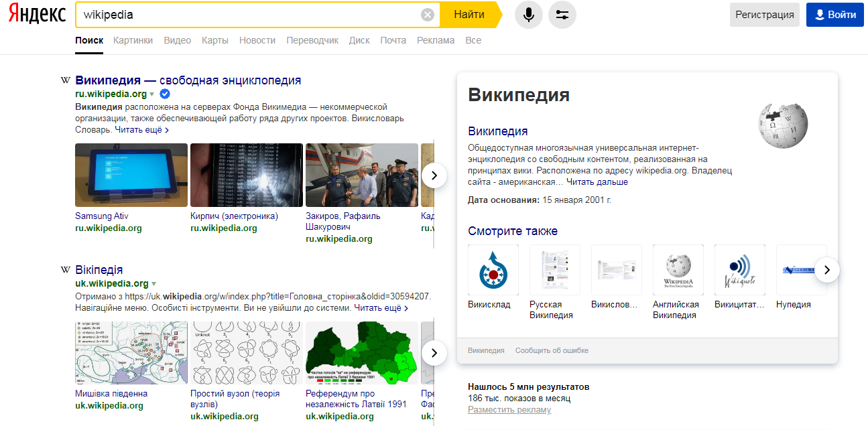868x430 pixels.
Task: Click the Wikipedia globe logo in the info card
Action: (784, 125)
